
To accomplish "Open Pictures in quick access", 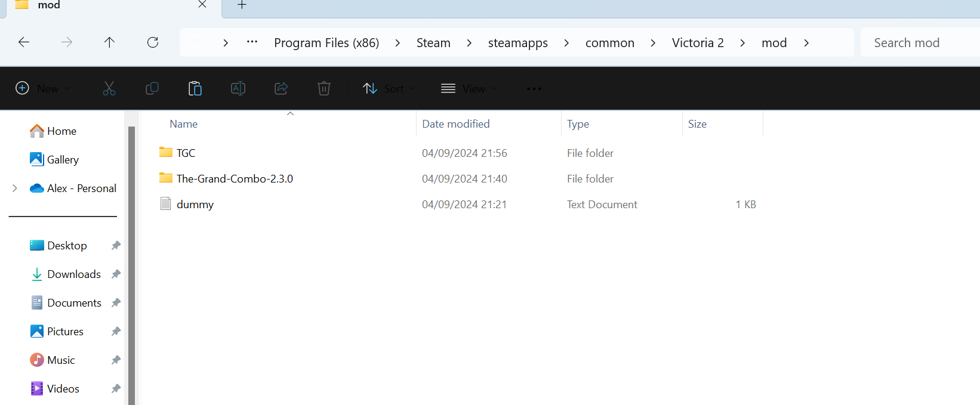I will (x=57, y=331).
